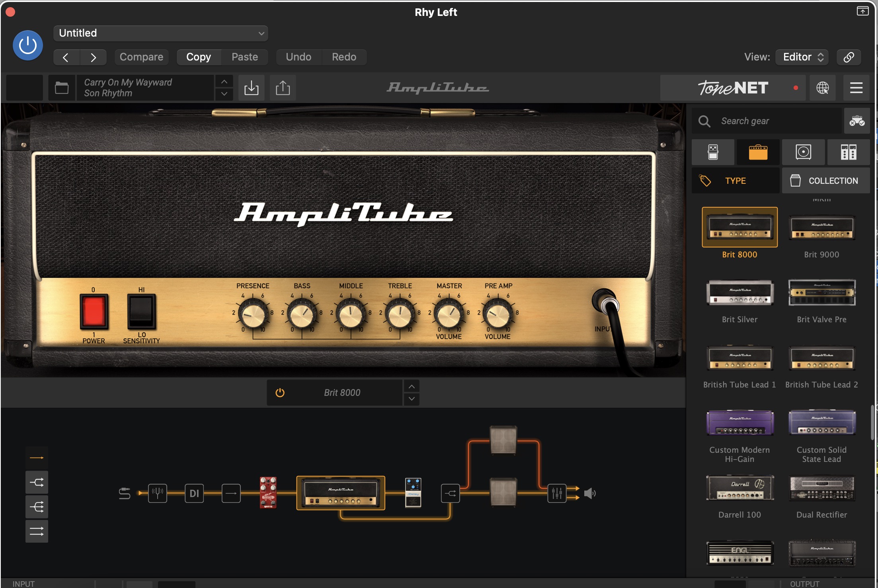Image resolution: width=878 pixels, height=588 pixels.
Task: Open the preset browser folder icon
Action: tap(62, 88)
